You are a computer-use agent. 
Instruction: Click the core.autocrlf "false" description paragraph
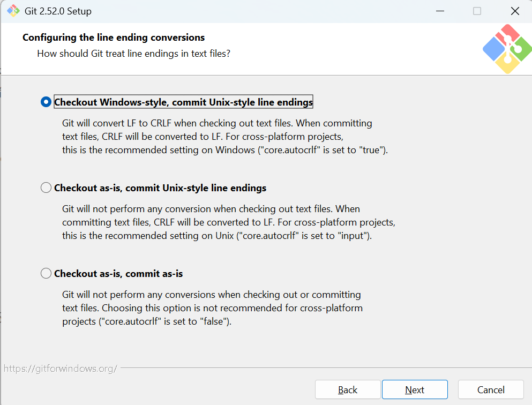(212, 308)
